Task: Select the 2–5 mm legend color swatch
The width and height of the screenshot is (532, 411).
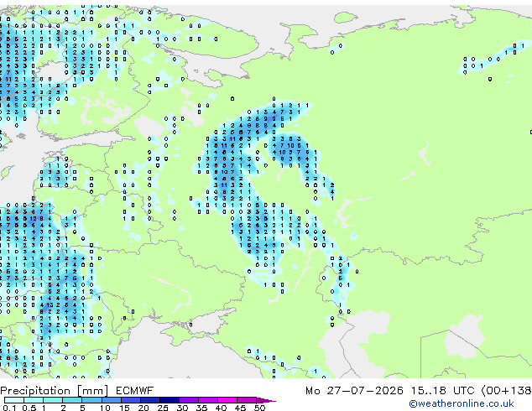Action: (x=72, y=400)
